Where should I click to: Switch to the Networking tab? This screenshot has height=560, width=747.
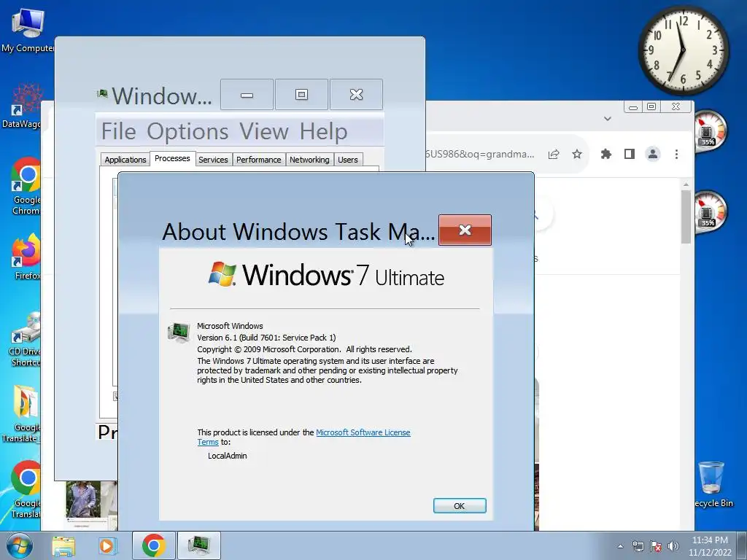(309, 160)
